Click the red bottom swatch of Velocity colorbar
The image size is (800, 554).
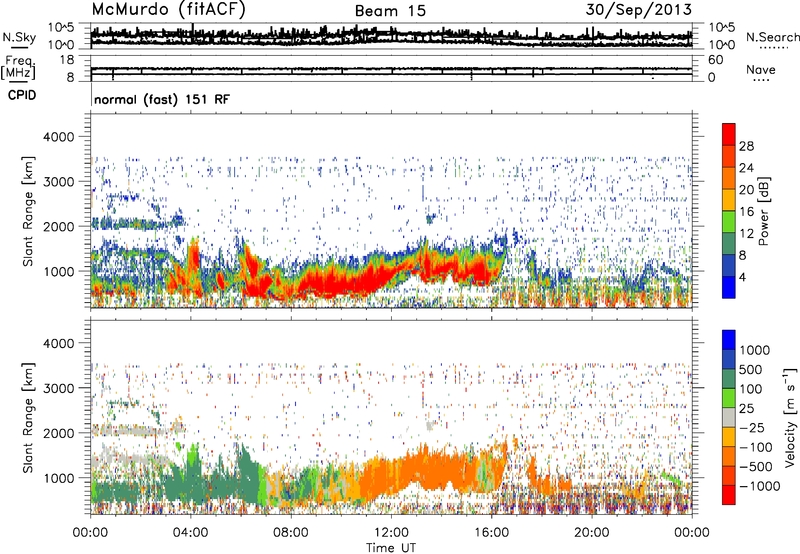729,495
